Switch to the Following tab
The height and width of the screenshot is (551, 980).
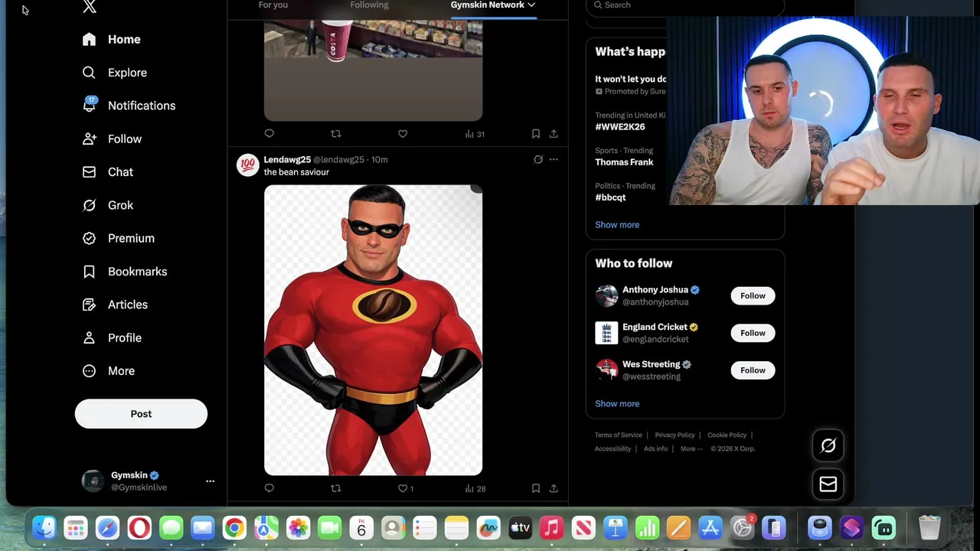point(370,5)
